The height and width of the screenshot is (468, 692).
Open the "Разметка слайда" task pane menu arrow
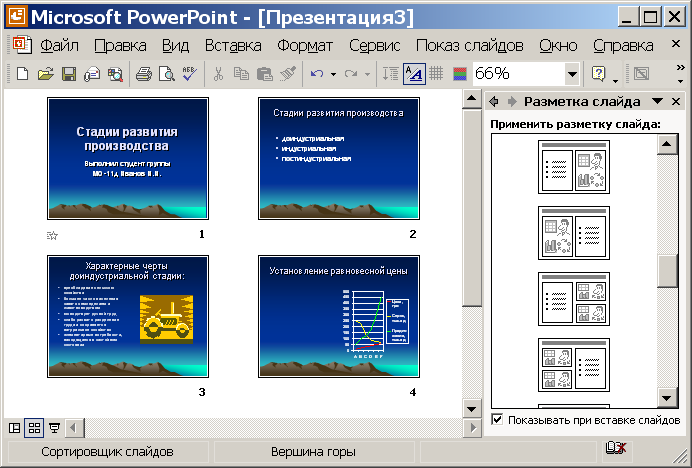[x=658, y=102]
